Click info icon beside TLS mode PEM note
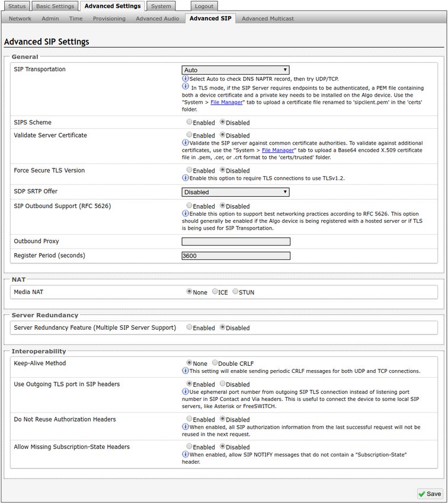This screenshot has height=504, width=448. [x=185, y=86]
